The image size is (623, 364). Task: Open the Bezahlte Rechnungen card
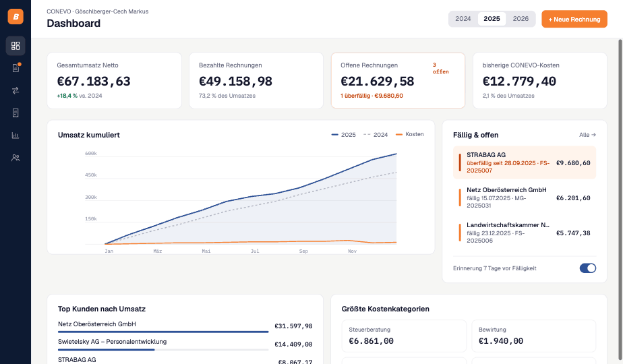pos(256,80)
